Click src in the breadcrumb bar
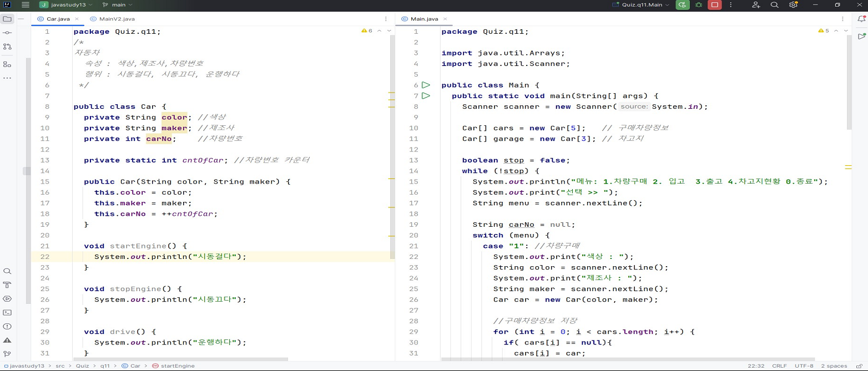Screen dimensions: 868x371 click(x=60, y=366)
